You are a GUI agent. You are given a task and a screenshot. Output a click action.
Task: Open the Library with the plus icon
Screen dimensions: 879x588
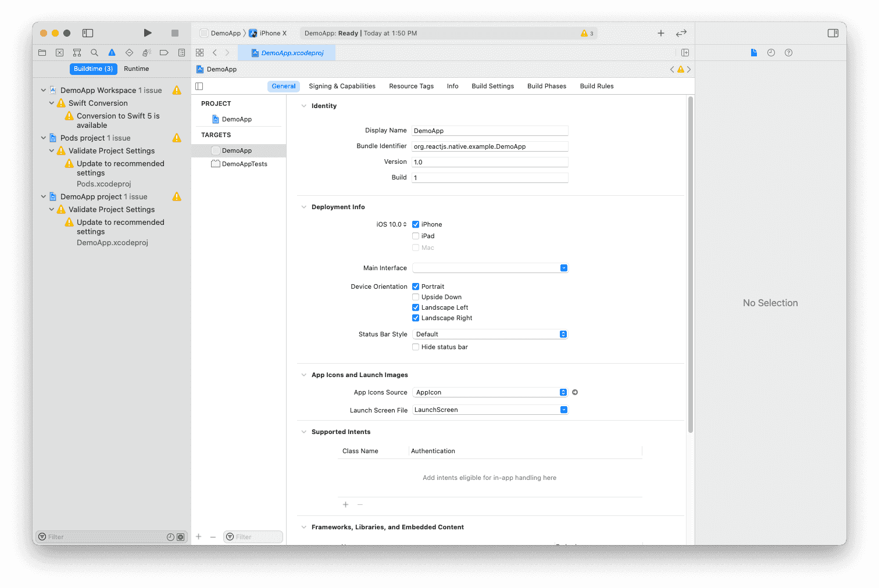coord(661,33)
